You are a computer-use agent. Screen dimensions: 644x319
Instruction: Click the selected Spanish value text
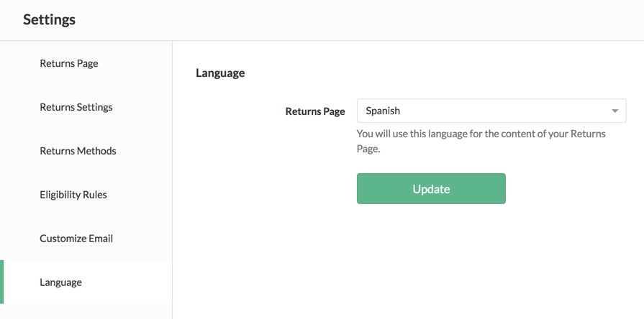click(x=383, y=111)
